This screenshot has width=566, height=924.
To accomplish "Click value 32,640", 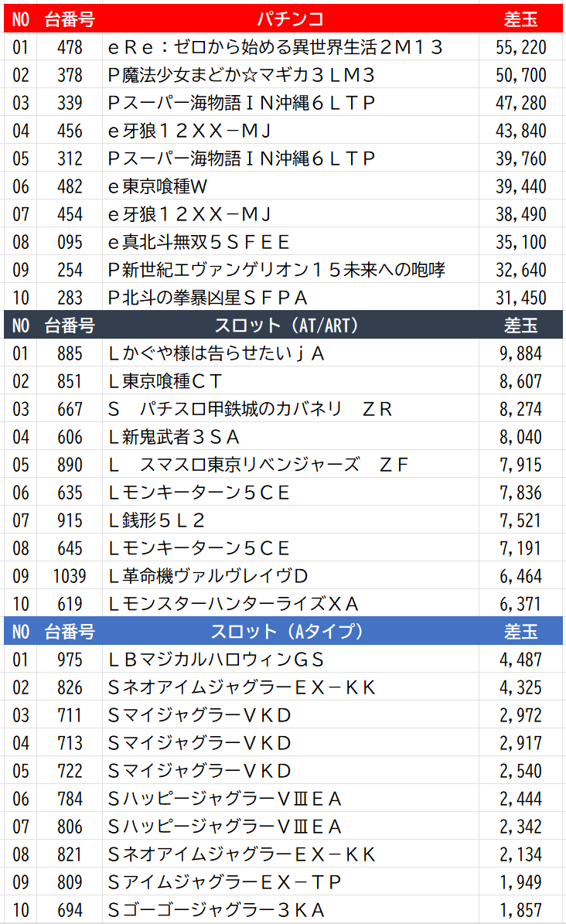I will point(520,270).
